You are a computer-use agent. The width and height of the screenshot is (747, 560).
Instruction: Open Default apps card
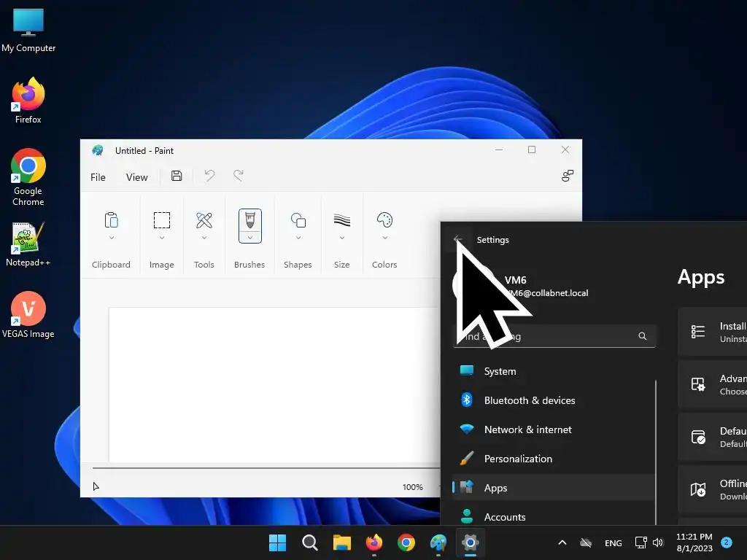point(712,437)
